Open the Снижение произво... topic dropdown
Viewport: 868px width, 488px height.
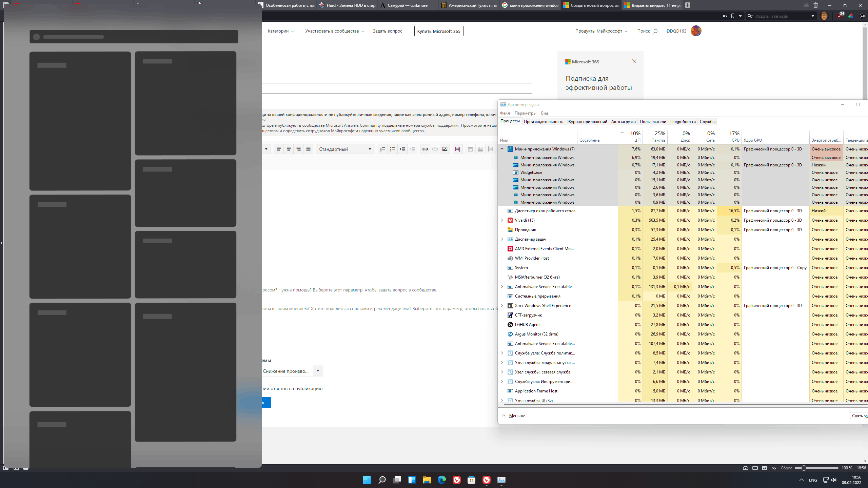click(x=292, y=371)
